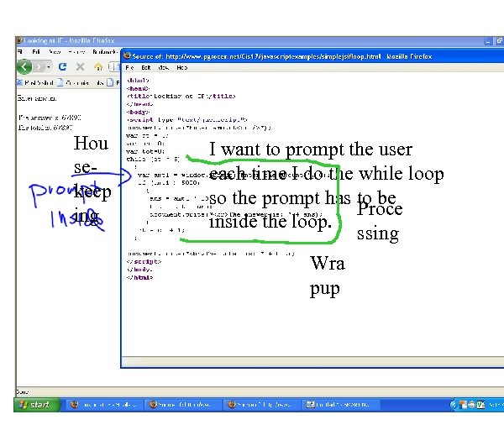Open the back/forward history dropdown arrow
The height and width of the screenshot is (430, 504).
(48, 67)
